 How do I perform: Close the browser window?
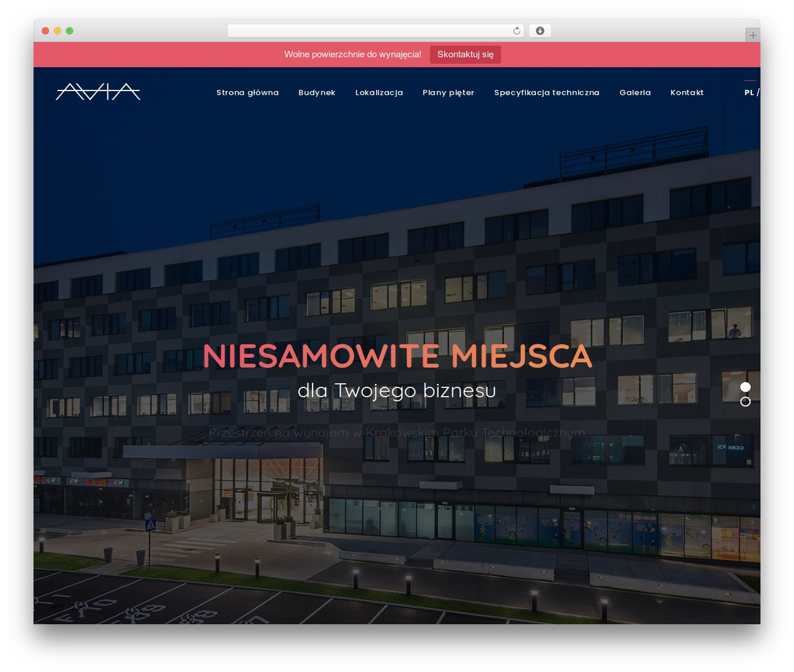click(x=45, y=31)
